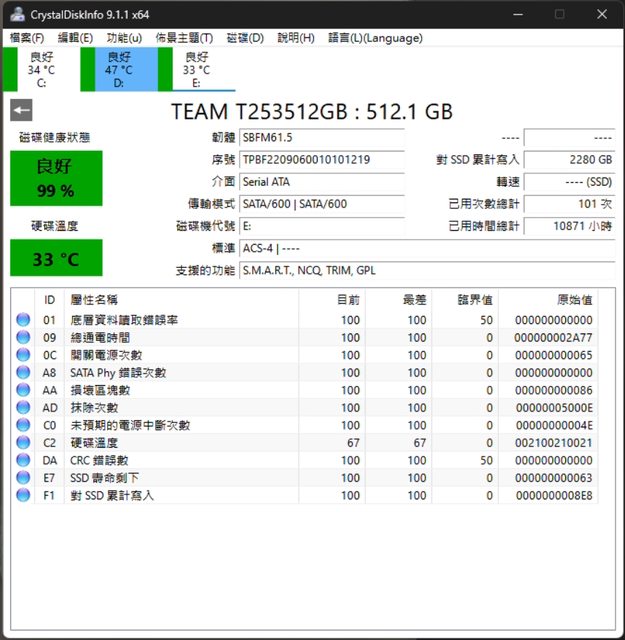
Task: Click status orb for CRC 錯誤數 row
Action: coord(23,460)
